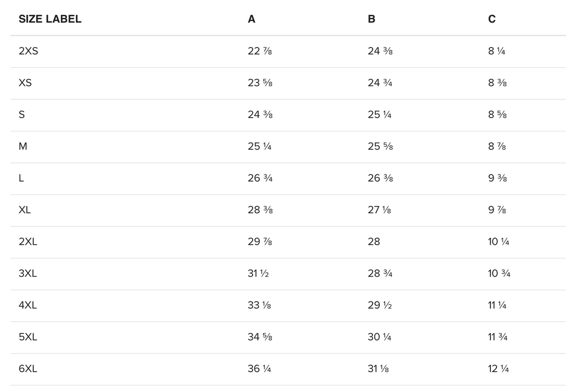This screenshot has width=566, height=392.
Task: Select the 6XL row label
Action: (x=28, y=368)
